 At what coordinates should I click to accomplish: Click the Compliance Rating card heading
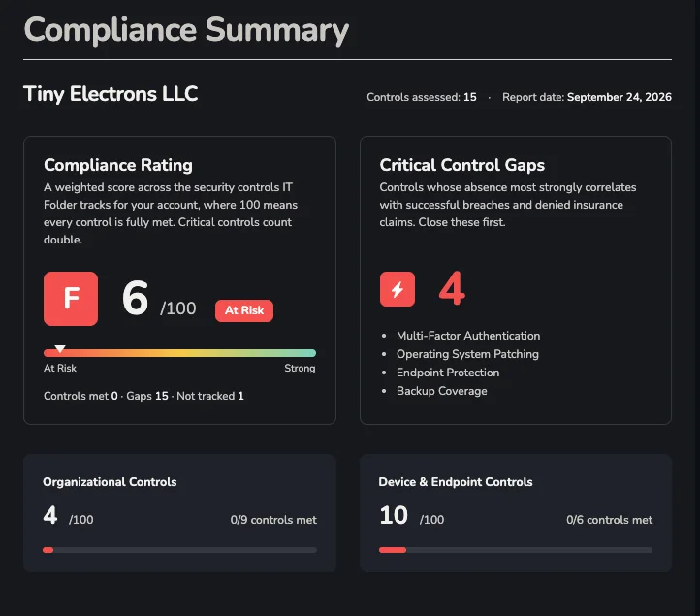(118, 165)
